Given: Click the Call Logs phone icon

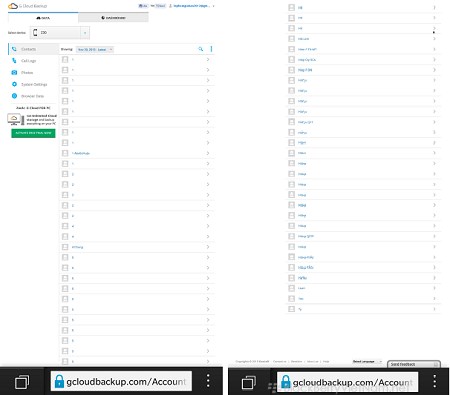Looking at the screenshot, I should pos(14,61).
